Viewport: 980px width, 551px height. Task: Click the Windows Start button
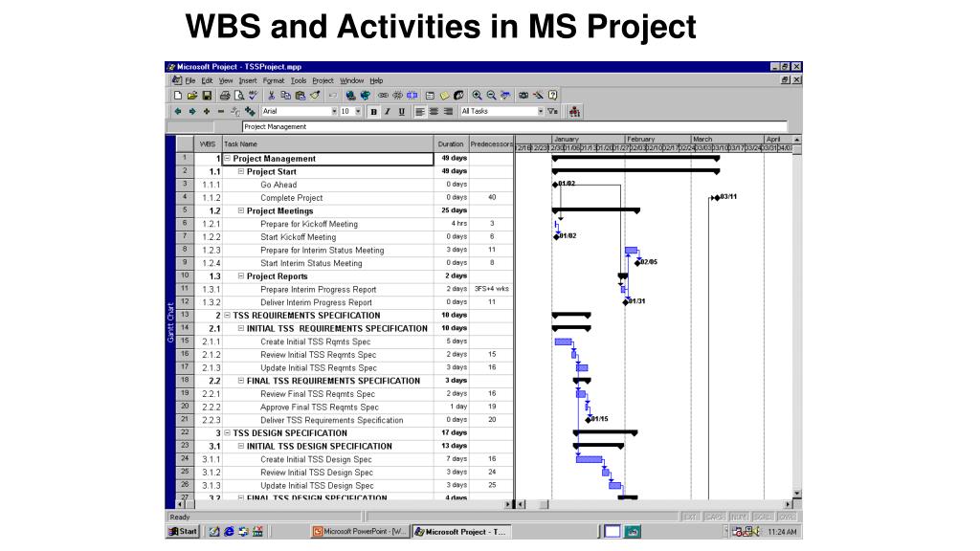coord(183,532)
